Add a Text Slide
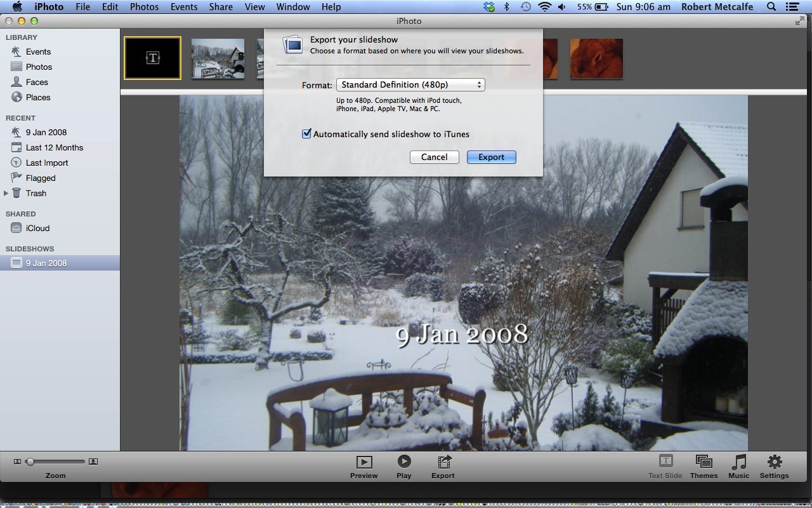The image size is (812, 508). (x=665, y=467)
